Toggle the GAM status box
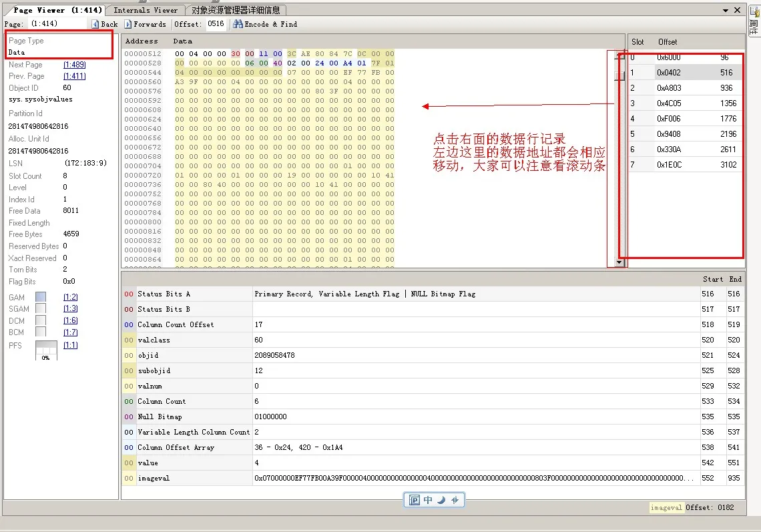 click(41, 297)
